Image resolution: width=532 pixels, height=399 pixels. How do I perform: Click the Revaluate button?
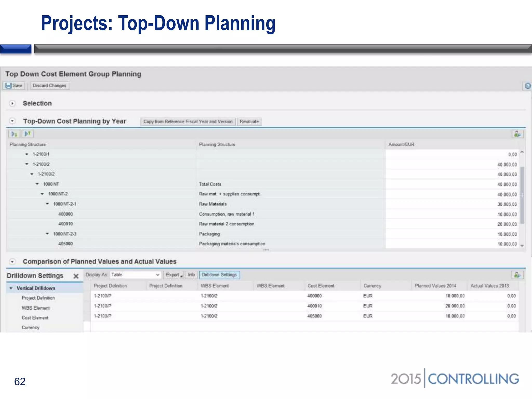click(x=249, y=122)
